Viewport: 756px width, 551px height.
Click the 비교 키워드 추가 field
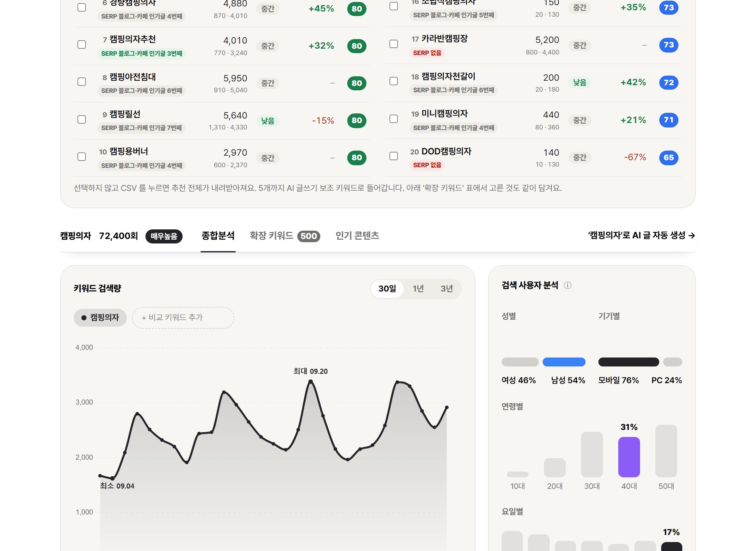pyautogui.click(x=183, y=317)
